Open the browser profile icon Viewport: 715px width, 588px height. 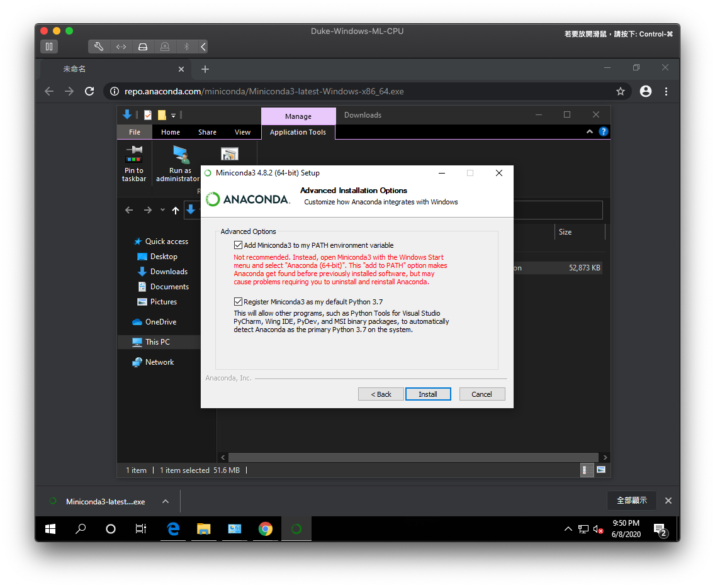click(x=645, y=91)
